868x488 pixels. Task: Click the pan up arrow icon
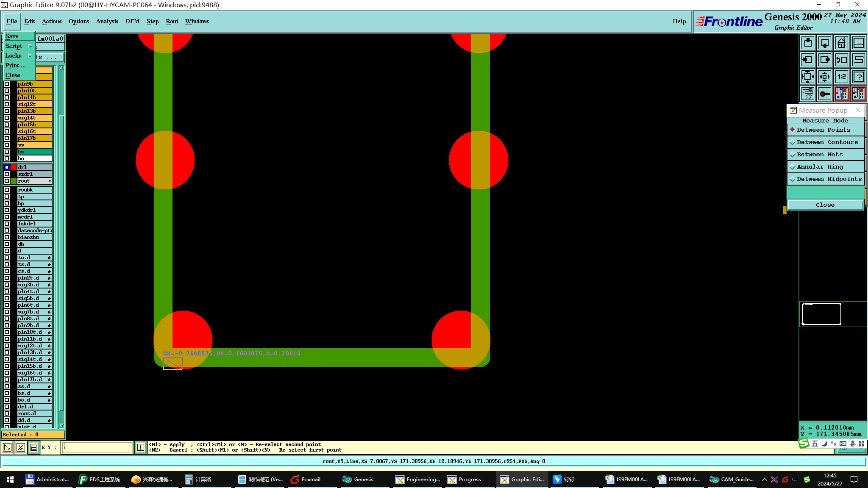pos(808,43)
